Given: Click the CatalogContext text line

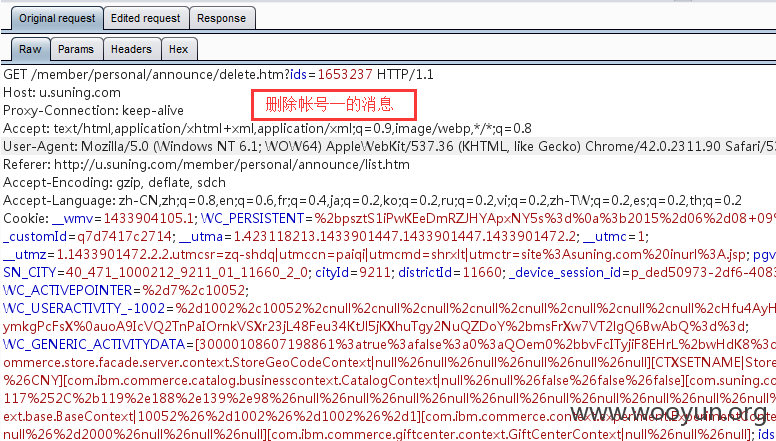Looking at the screenshot, I should click(x=389, y=381).
